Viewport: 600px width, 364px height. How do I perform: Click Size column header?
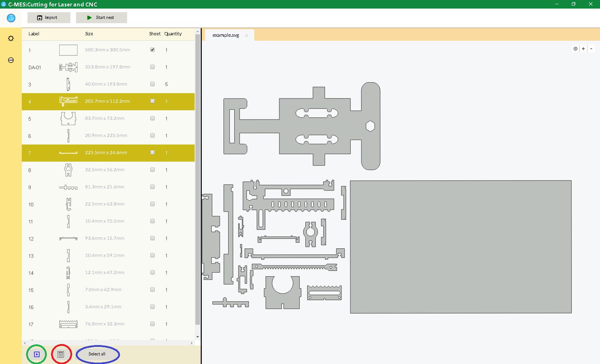[x=89, y=34]
